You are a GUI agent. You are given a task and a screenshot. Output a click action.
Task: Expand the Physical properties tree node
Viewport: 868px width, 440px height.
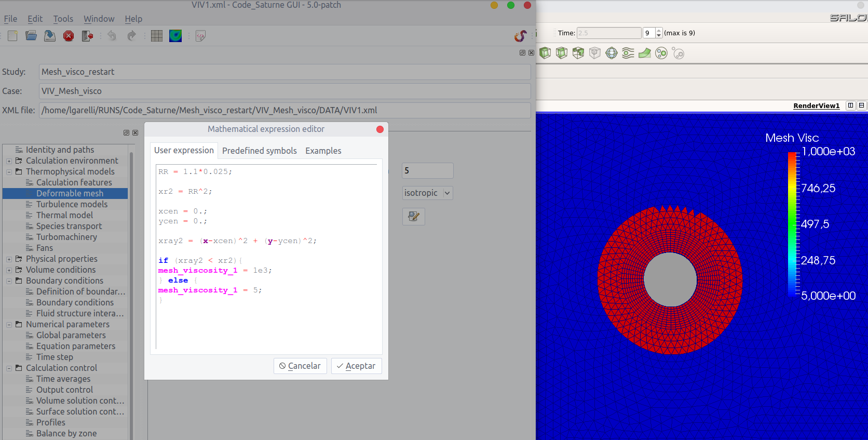[9, 259]
